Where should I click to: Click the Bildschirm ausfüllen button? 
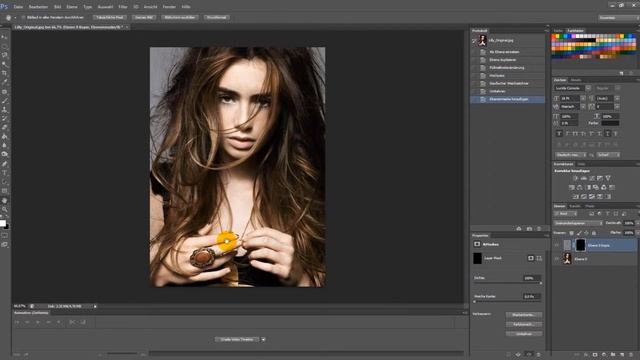click(180, 18)
